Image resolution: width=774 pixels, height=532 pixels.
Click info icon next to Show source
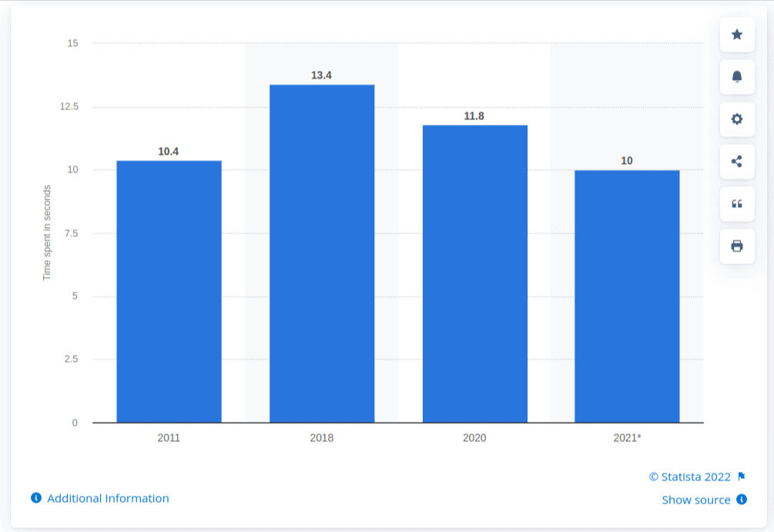click(x=742, y=500)
